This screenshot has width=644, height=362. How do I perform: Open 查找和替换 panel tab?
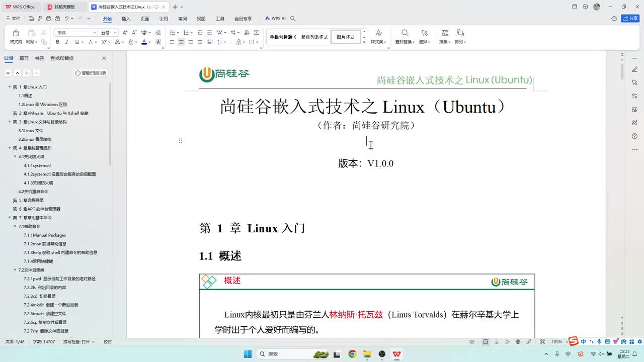(x=62, y=58)
